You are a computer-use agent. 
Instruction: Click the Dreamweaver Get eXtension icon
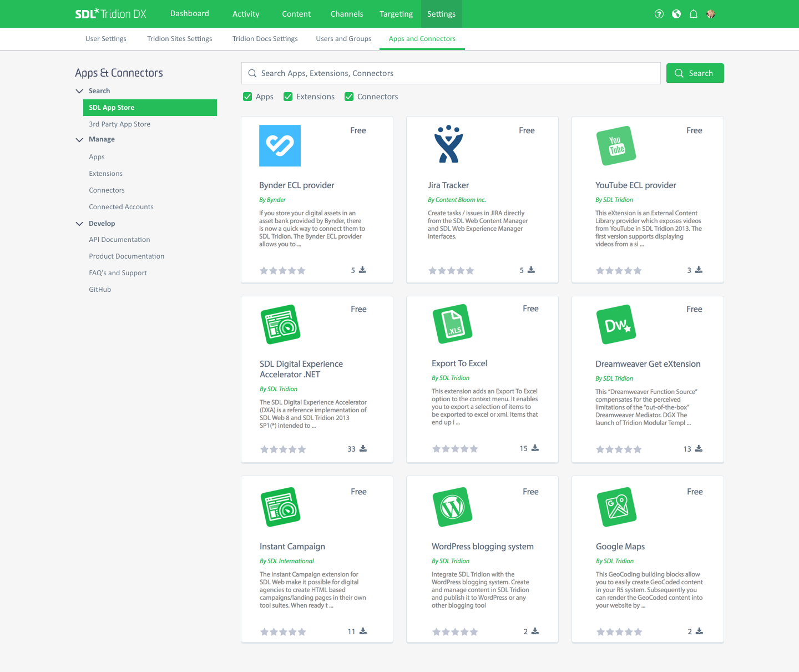coord(616,324)
